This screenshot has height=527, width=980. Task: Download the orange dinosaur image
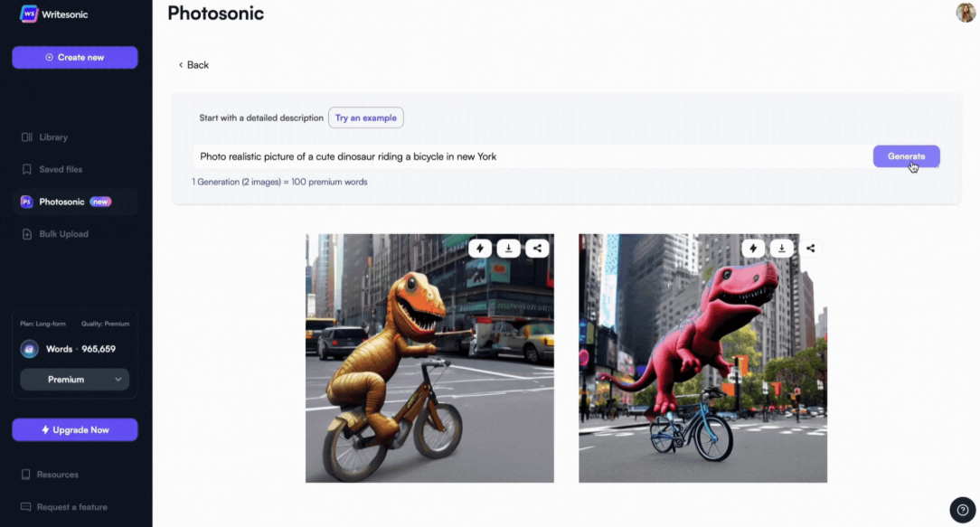tap(509, 249)
